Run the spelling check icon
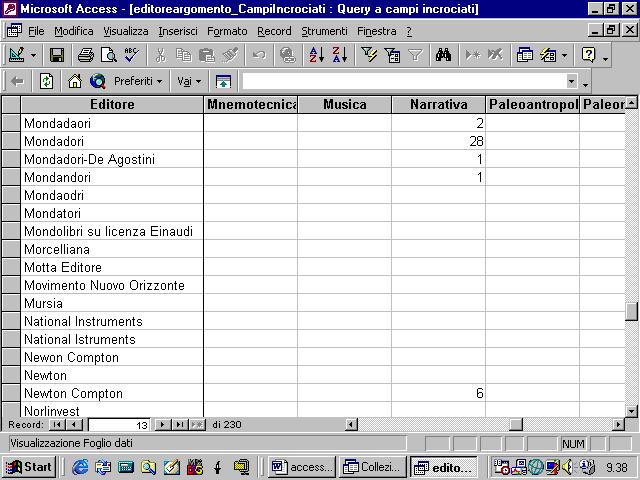This screenshot has height=480, width=640. pos(132,55)
